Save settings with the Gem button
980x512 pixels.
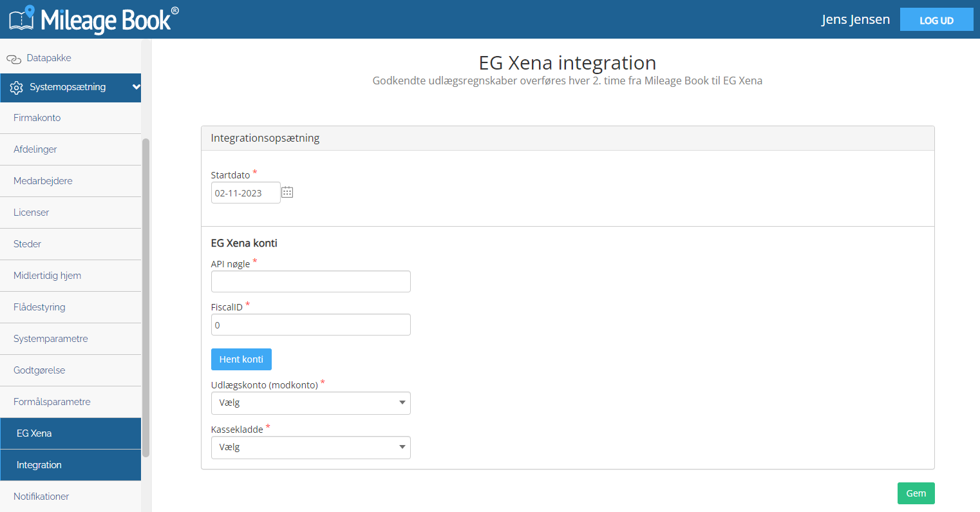point(916,493)
